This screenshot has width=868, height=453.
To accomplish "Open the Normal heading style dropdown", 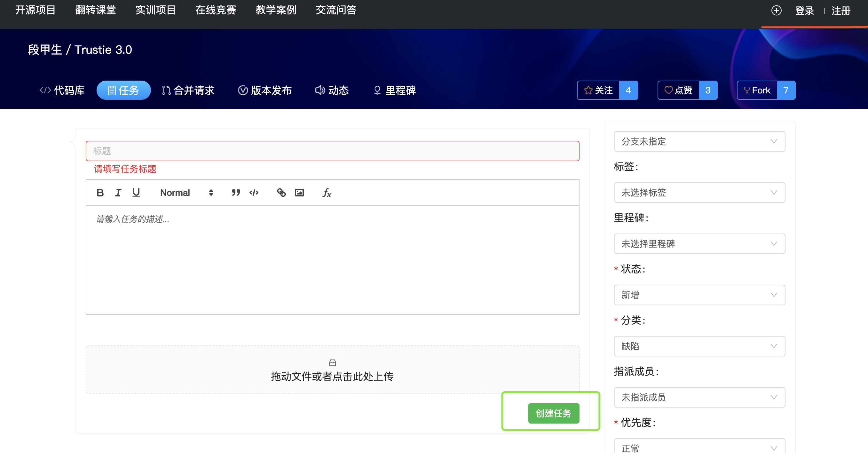I will coord(186,193).
